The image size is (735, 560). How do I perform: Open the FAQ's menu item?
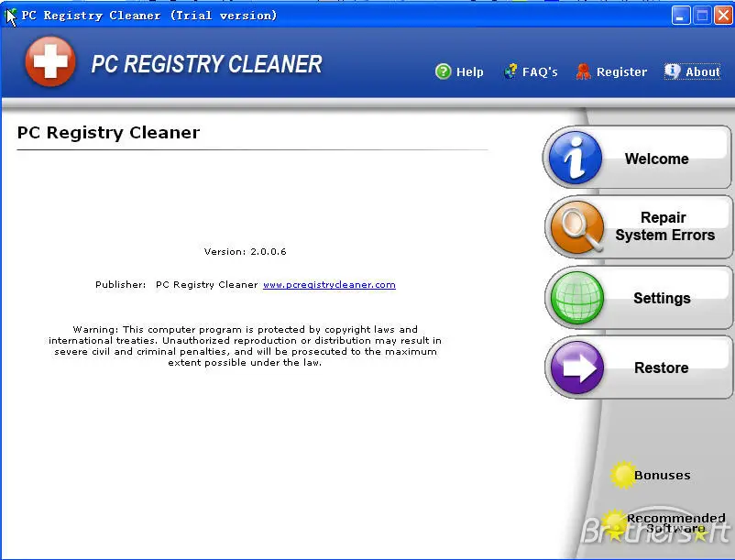[531, 71]
